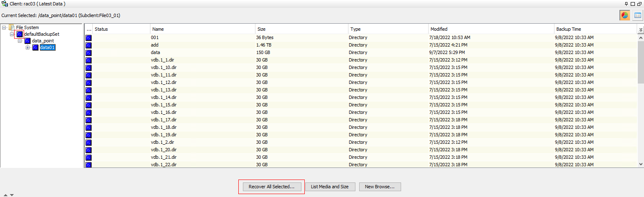Click the Recover All Selected button

tap(272, 187)
